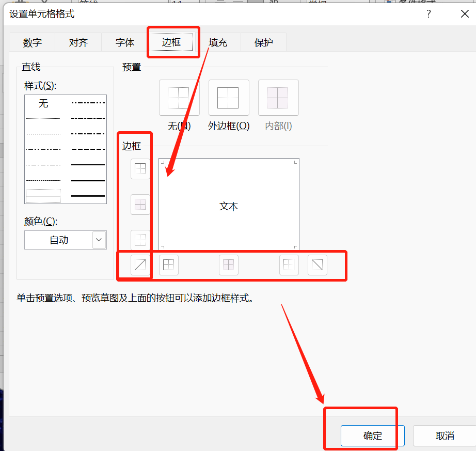The height and width of the screenshot is (451, 476).
Task: Select the 无(N) no-border preset
Action: click(x=179, y=98)
